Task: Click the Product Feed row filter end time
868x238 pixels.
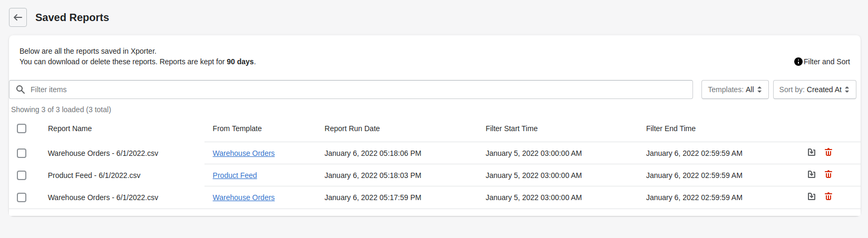Action: click(x=694, y=175)
